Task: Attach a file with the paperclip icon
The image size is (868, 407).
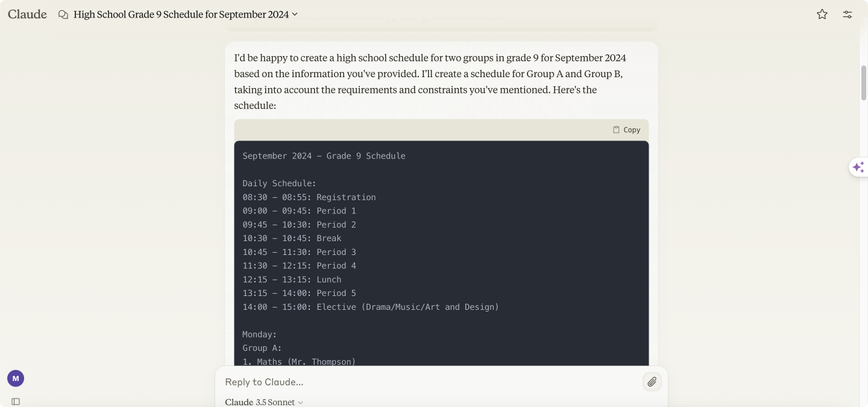Action: click(652, 382)
